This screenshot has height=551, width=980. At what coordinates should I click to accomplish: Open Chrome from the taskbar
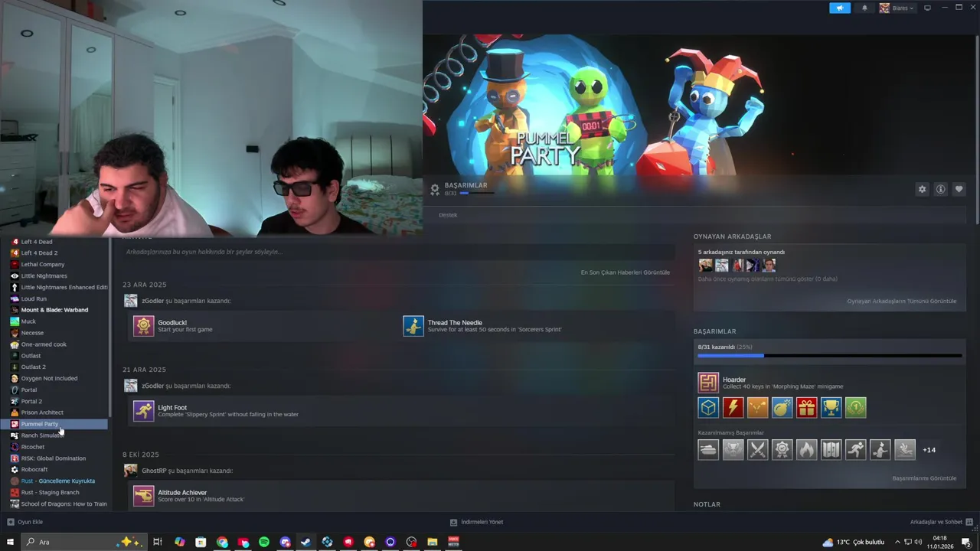[222, 542]
